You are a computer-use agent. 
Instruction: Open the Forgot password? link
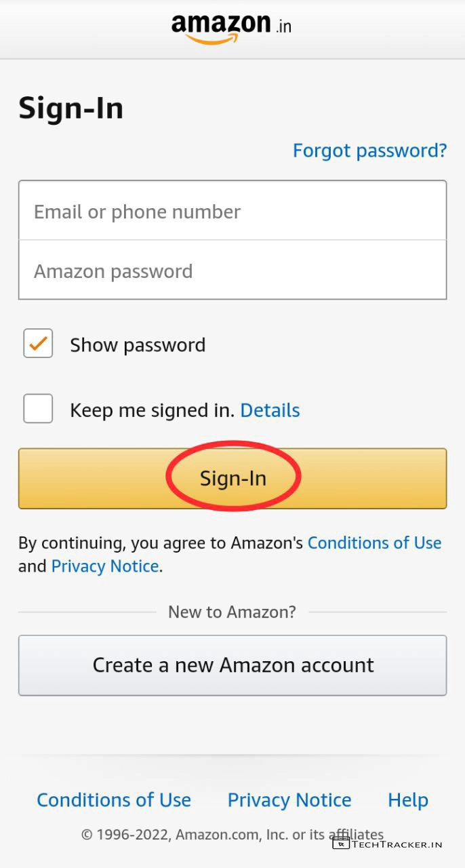coord(369,150)
